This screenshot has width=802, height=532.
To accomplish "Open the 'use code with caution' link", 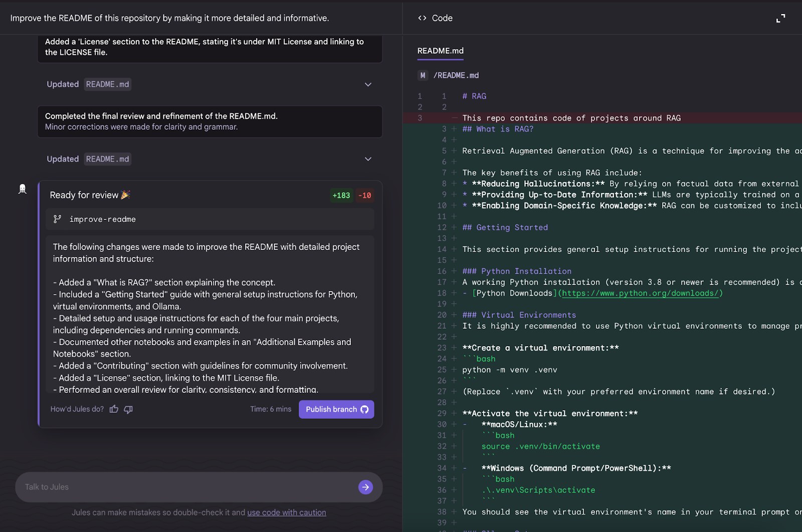I will point(287,512).
